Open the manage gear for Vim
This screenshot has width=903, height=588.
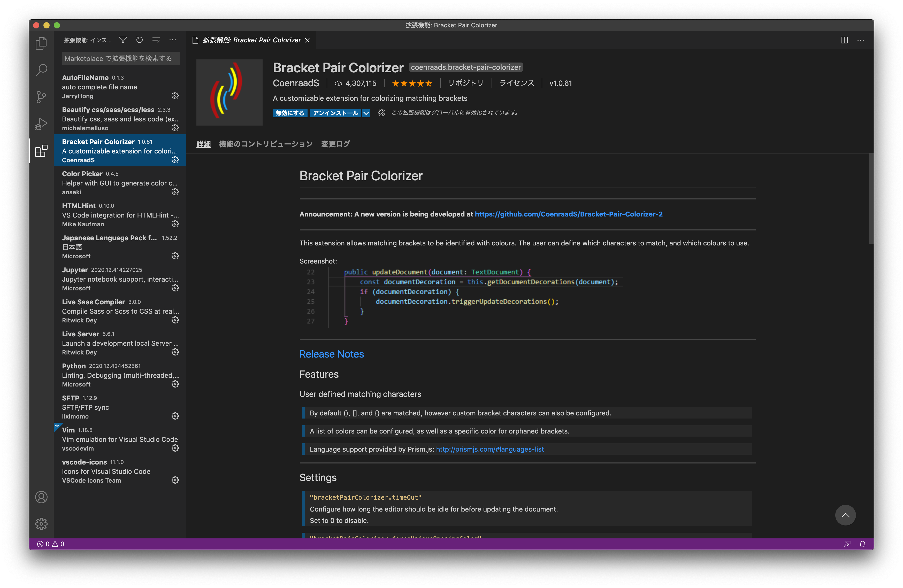pos(175,448)
